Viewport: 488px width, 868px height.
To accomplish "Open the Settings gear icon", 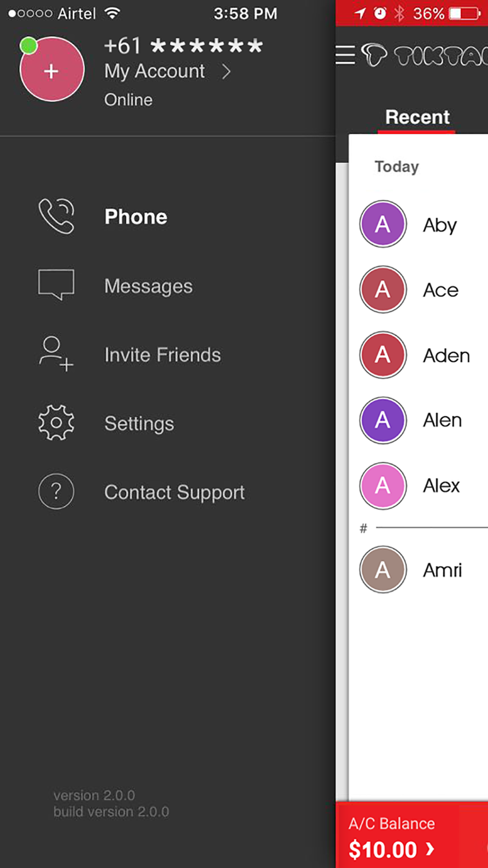I will [56, 423].
